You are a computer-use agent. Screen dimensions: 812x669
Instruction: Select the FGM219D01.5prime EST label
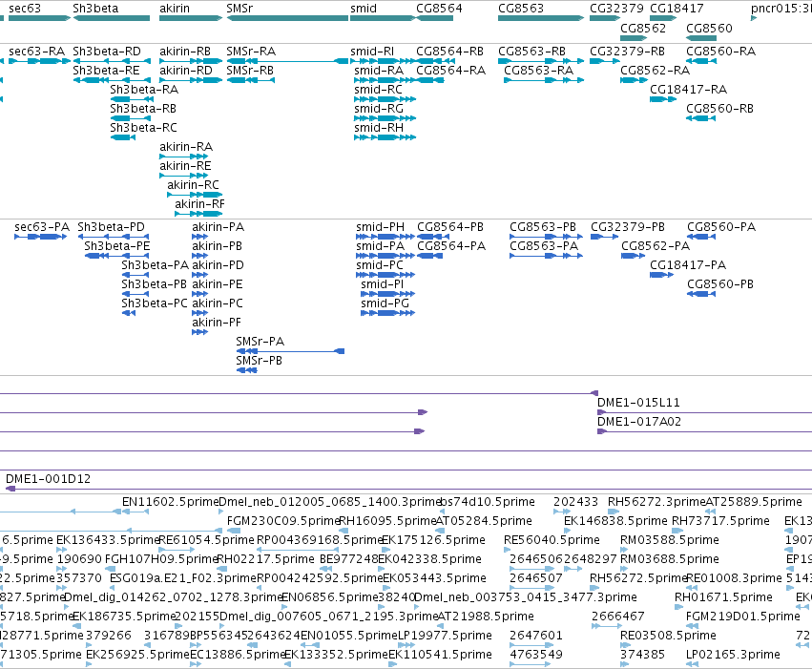click(743, 617)
